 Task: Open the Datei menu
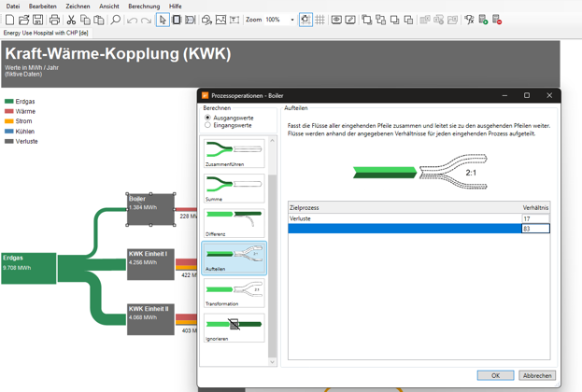click(x=13, y=7)
